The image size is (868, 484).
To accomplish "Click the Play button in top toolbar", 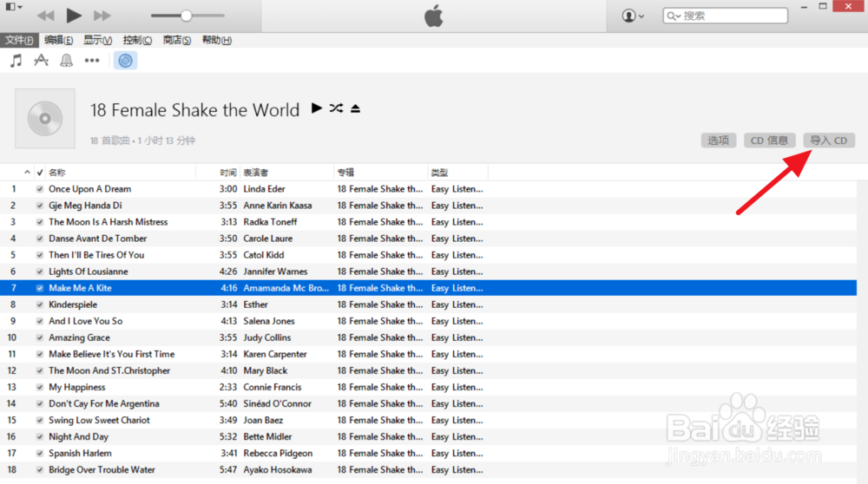I will [74, 16].
